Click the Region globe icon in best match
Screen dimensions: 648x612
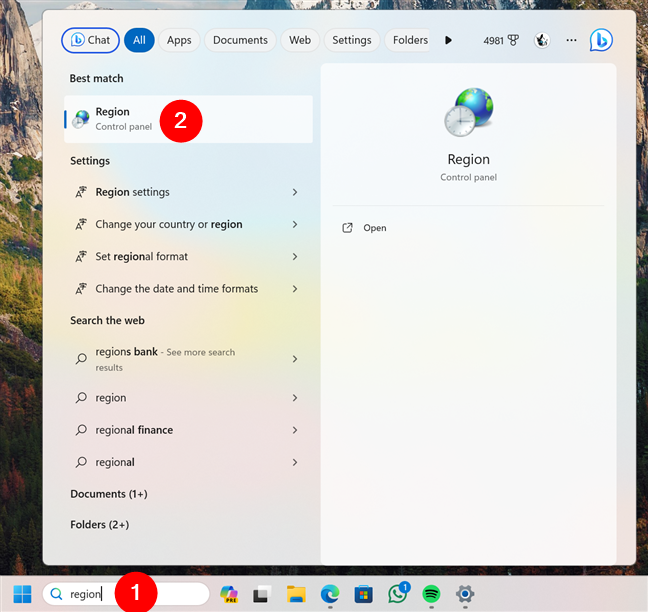81,119
